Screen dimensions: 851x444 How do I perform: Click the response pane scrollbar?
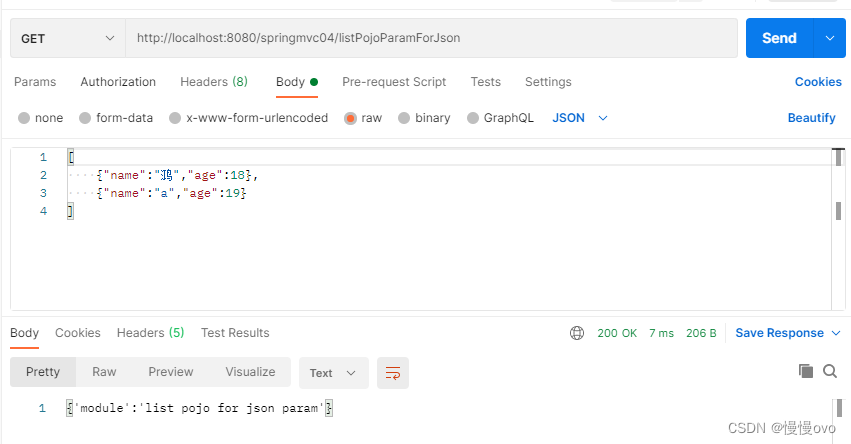coord(839,408)
